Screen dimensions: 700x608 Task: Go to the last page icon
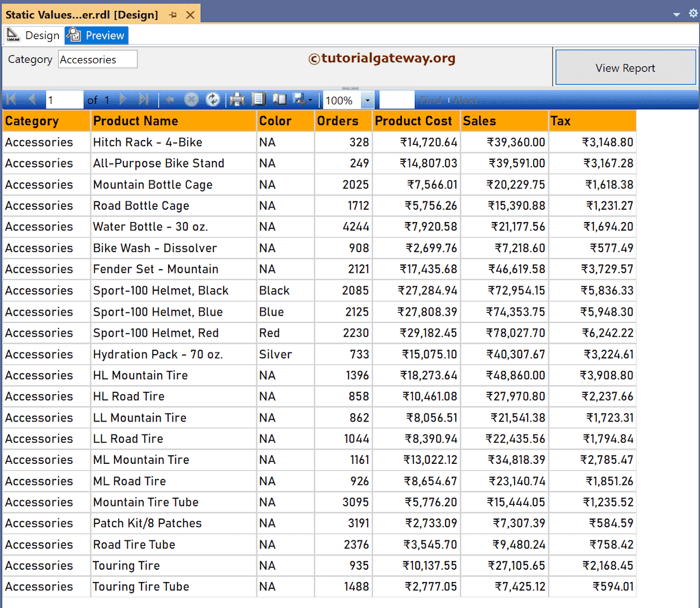point(144,100)
